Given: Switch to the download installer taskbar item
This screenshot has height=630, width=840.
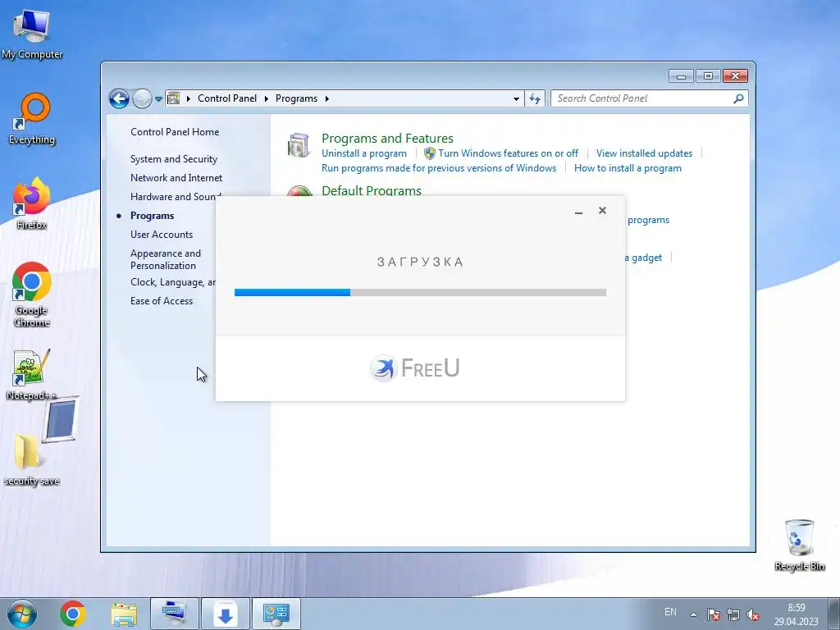Looking at the screenshot, I should [226, 614].
